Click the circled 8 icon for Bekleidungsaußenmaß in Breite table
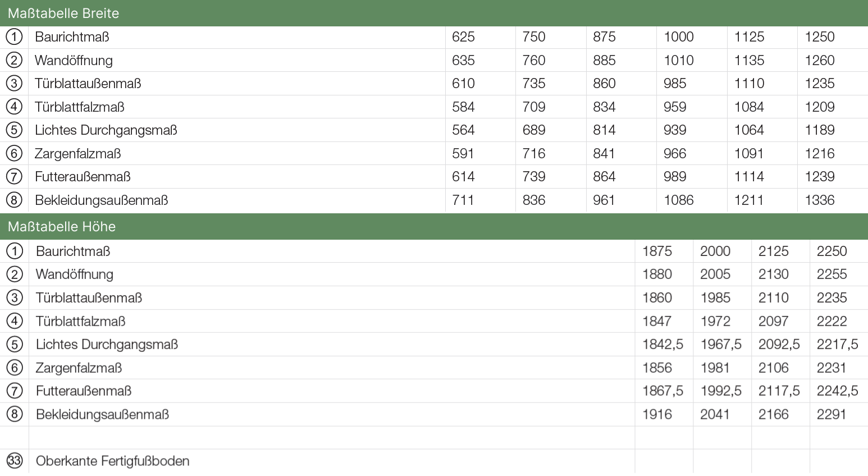The width and height of the screenshot is (868, 476). (x=14, y=200)
